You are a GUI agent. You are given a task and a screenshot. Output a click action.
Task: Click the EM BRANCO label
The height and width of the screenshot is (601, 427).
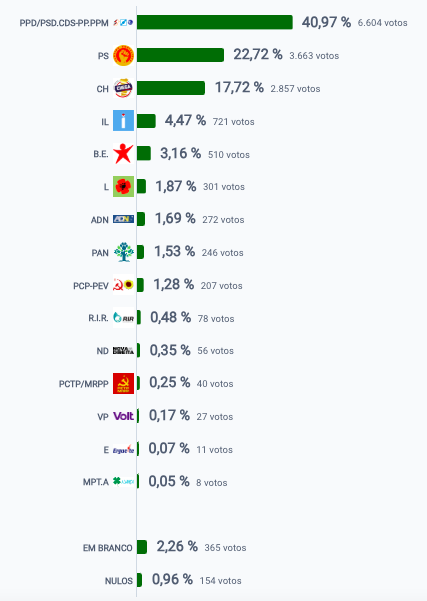coord(108,548)
